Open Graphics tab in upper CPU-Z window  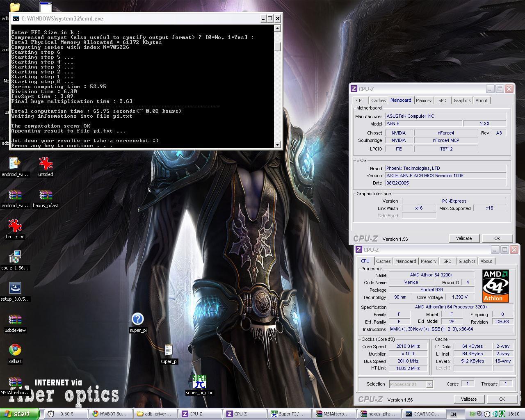pos(462,100)
